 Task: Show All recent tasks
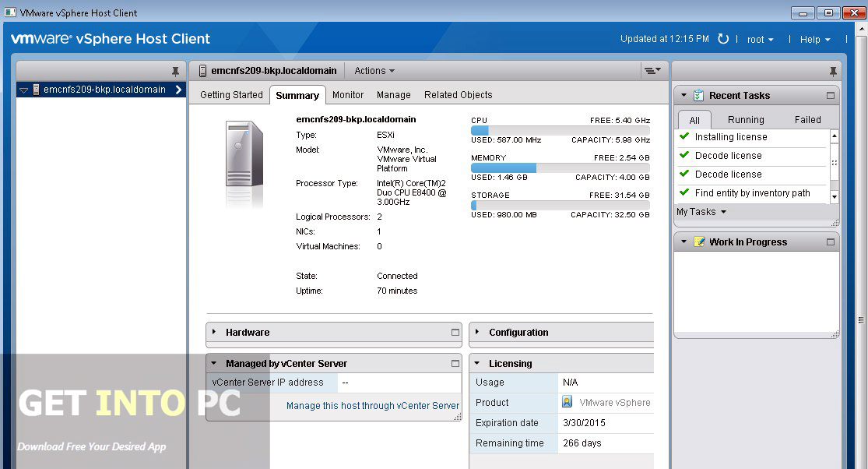point(694,120)
